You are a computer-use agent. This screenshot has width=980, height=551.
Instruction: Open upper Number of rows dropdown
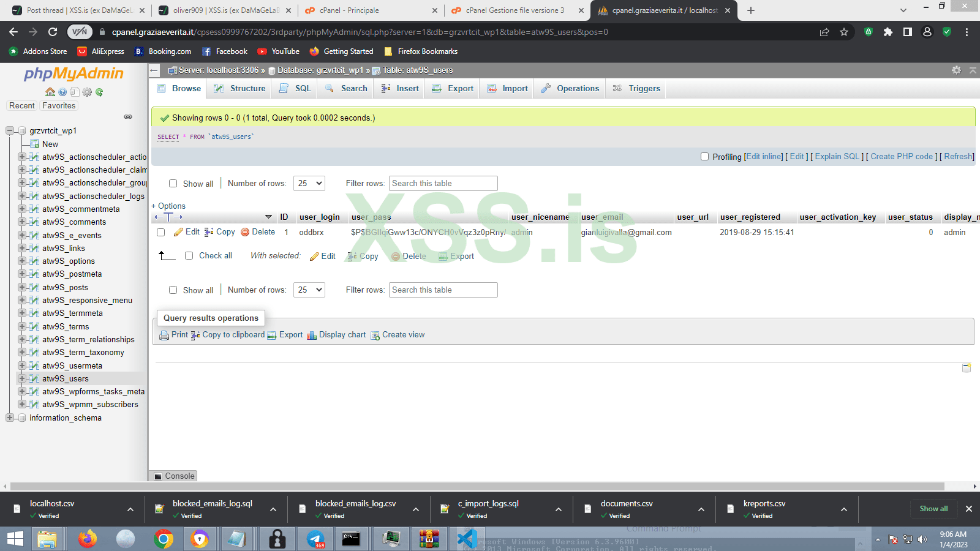309,183
